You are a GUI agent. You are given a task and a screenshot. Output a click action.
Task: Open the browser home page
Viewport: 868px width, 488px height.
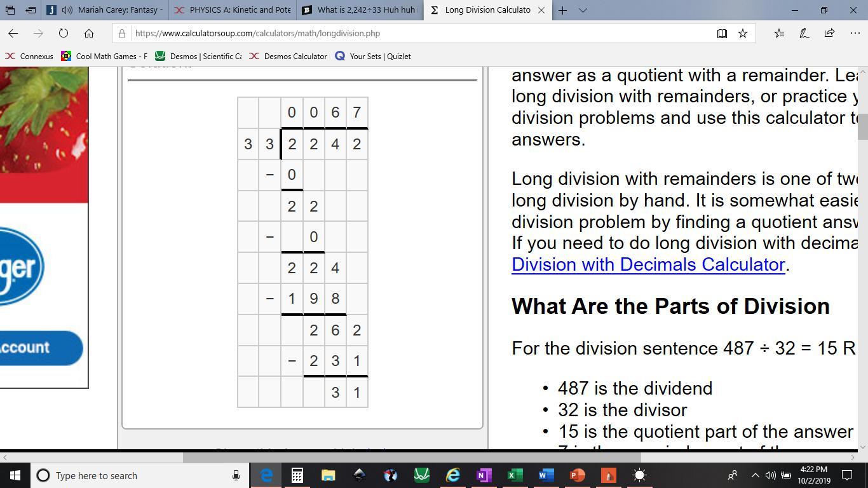point(89,33)
